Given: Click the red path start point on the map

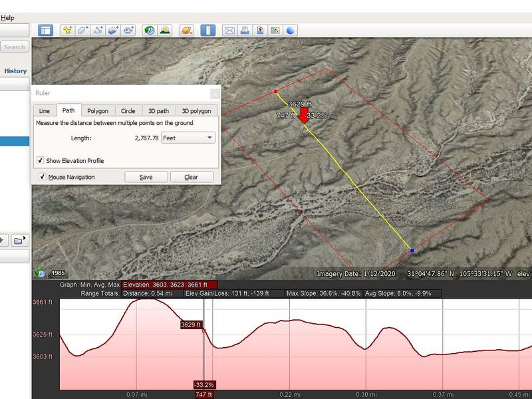Looking at the screenshot, I should (x=275, y=92).
